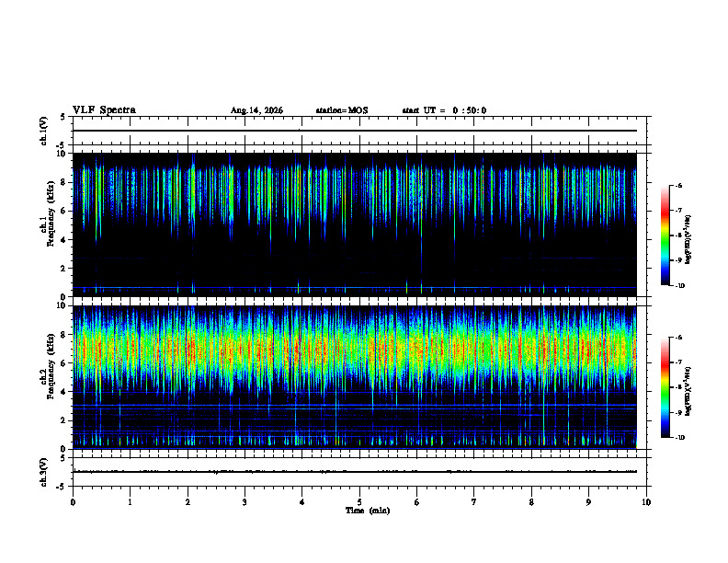This screenshot has height=563, width=728.
Task: Click the "-10" label on ch.2 colorbar
Action: point(679,437)
